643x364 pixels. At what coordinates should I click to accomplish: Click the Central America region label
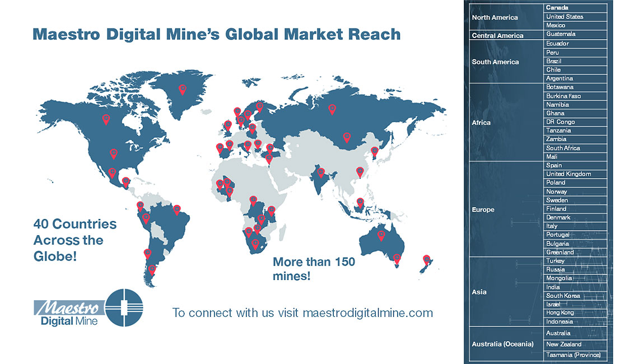[x=497, y=36]
